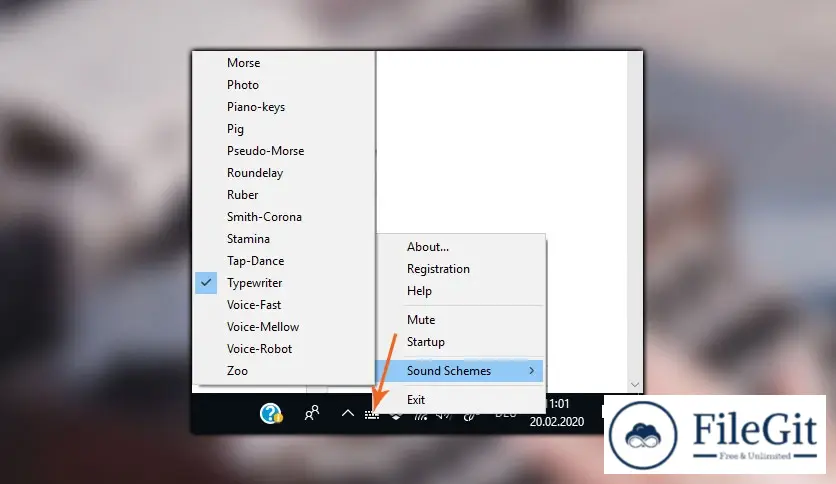Screen dimensions: 836x484
Task: Open the Wi-Fi network tray icon
Action: (x=421, y=416)
